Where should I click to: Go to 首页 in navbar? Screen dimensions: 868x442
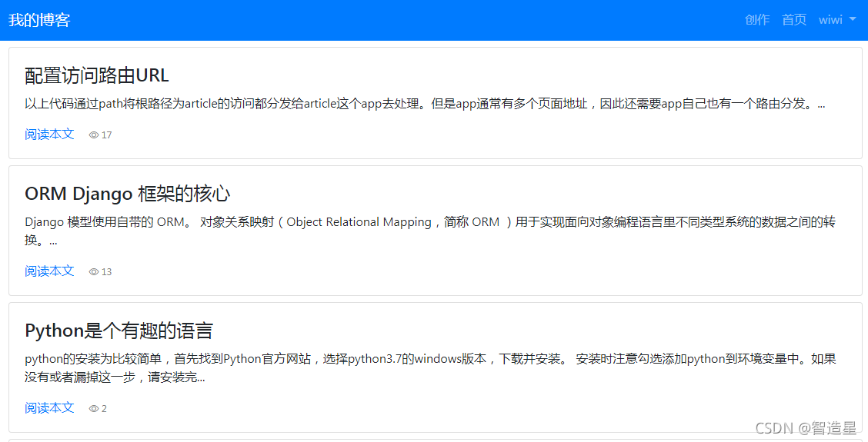tap(794, 20)
